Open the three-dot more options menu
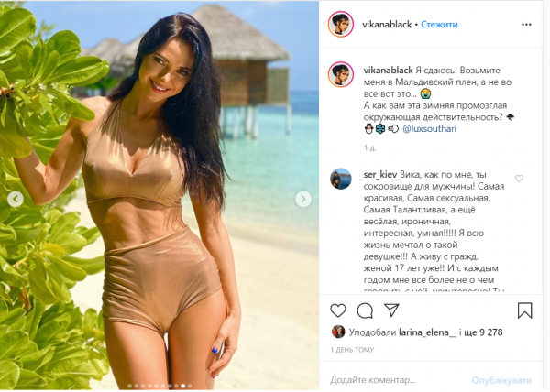 click(526, 25)
